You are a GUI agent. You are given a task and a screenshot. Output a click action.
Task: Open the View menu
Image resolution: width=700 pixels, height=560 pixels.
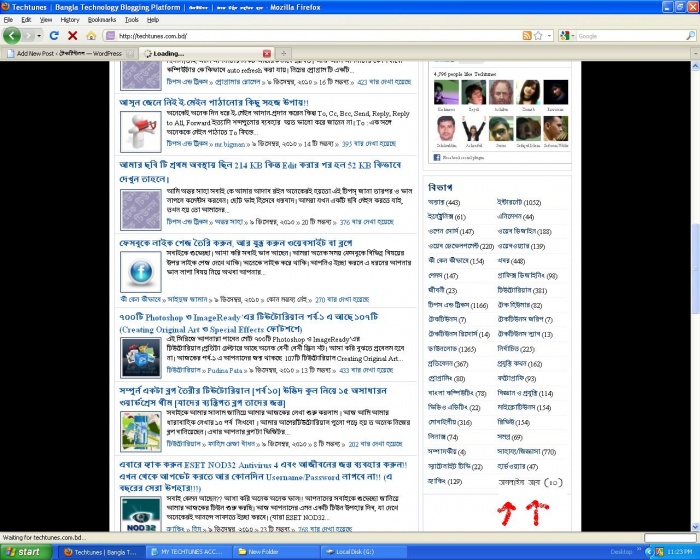[46, 20]
